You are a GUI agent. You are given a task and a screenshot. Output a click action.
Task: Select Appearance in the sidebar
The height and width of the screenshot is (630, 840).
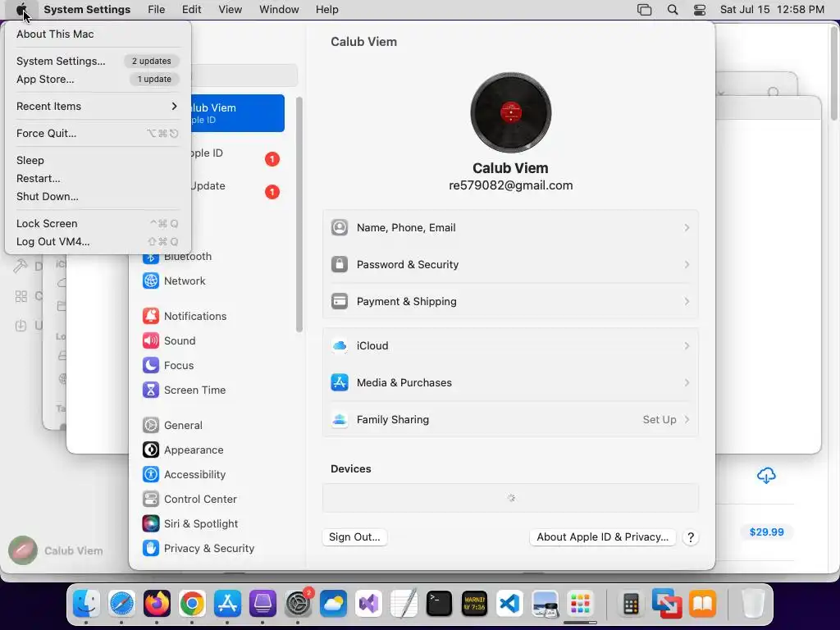click(x=212, y=450)
